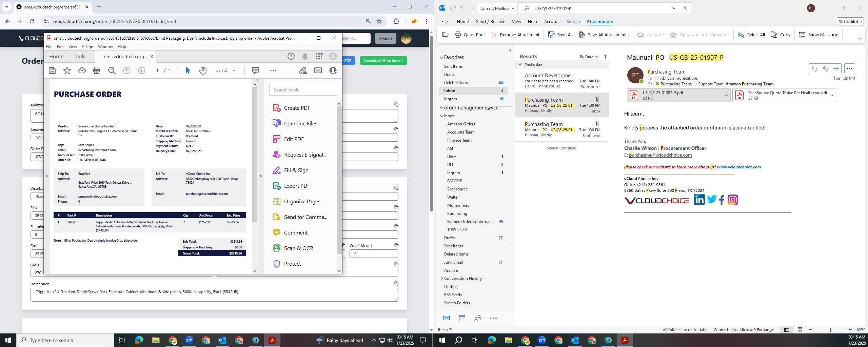Click the share link icon in Acrobat
This screenshot has width=868, height=347.
(x=303, y=70)
